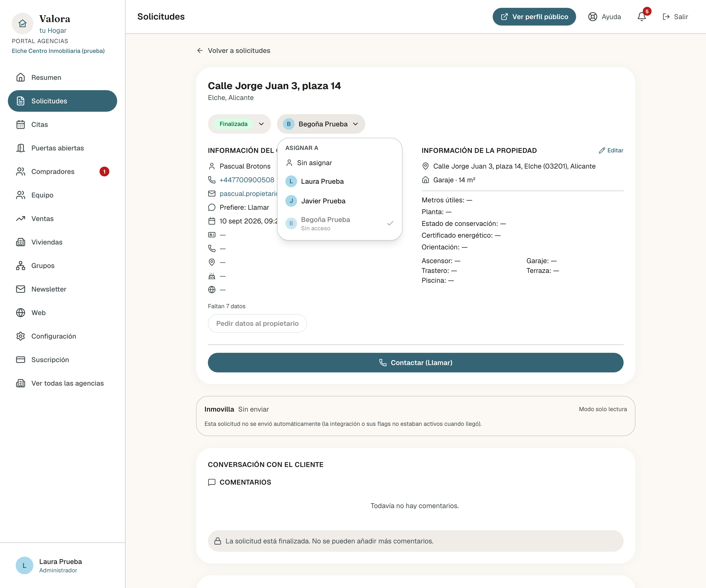Click the Puertas abiertas door icon
This screenshot has height=588, width=706.
pyautogui.click(x=21, y=148)
